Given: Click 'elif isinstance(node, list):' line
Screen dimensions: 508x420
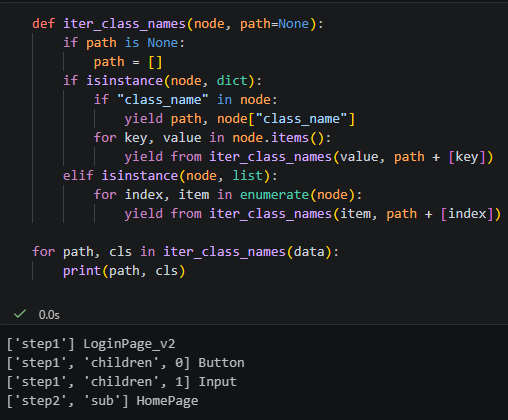Looking at the screenshot, I should tap(170, 176).
